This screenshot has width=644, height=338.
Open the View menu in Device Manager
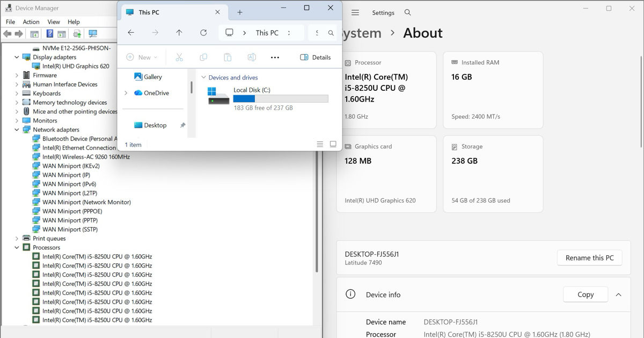point(54,22)
